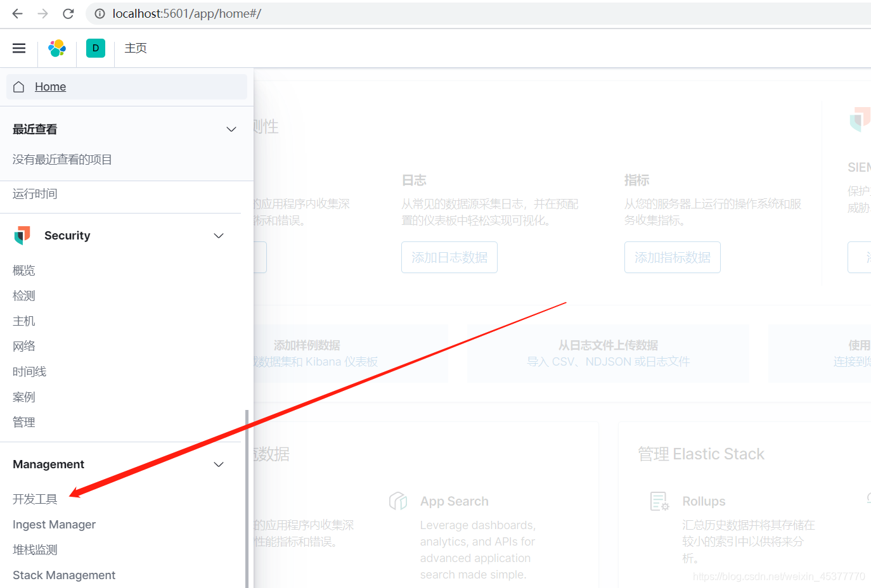Screen dimensions: 871x588
Task: Open Stack Management in sidebar
Action: pyautogui.click(x=64, y=575)
